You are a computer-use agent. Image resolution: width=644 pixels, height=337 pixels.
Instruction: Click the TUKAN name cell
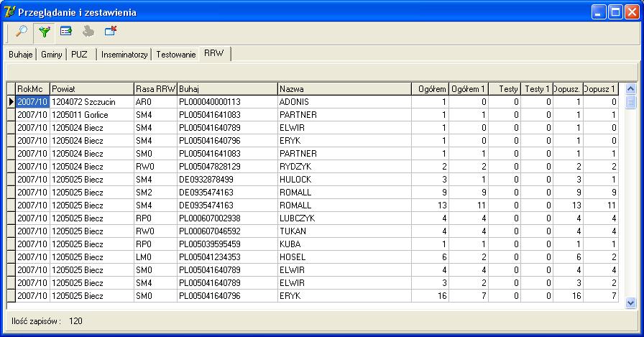pos(344,231)
